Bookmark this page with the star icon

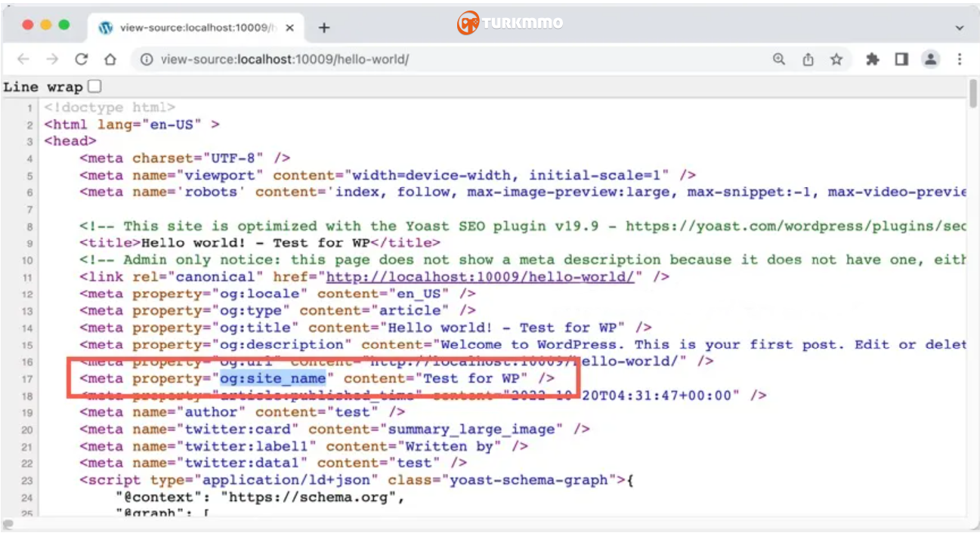click(x=836, y=59)
